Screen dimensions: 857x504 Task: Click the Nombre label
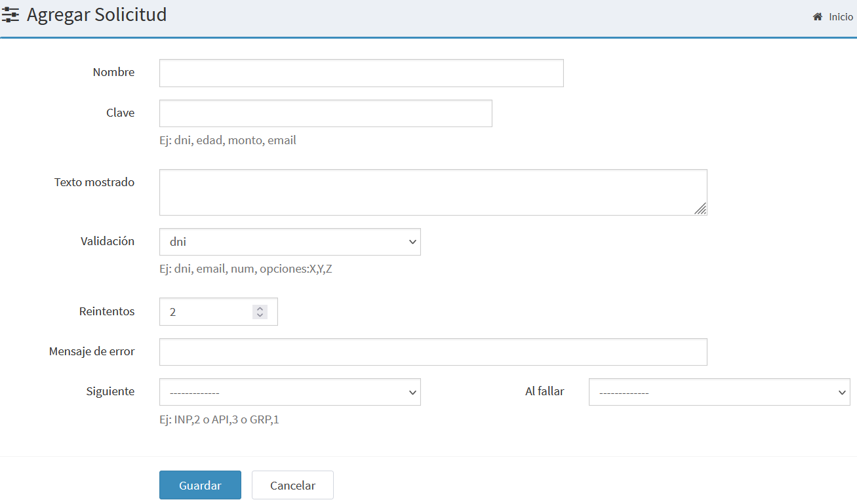[x=113, y=72]
